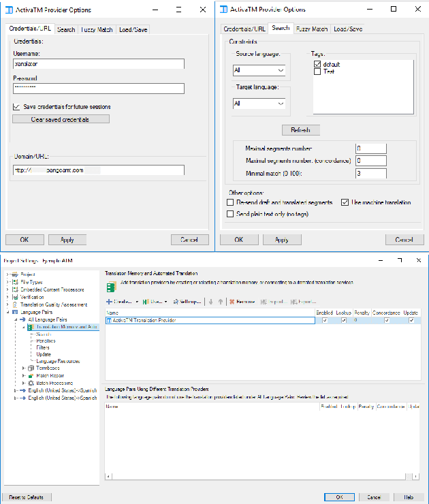Expand the Project tree node
The width and height of the screenshot is (429, 504).
tap(7, 274)
